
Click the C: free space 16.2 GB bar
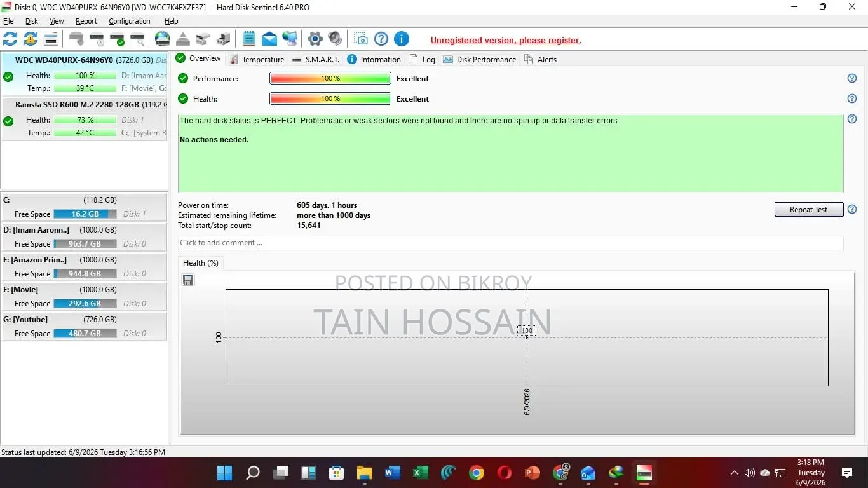coord(85,214)
